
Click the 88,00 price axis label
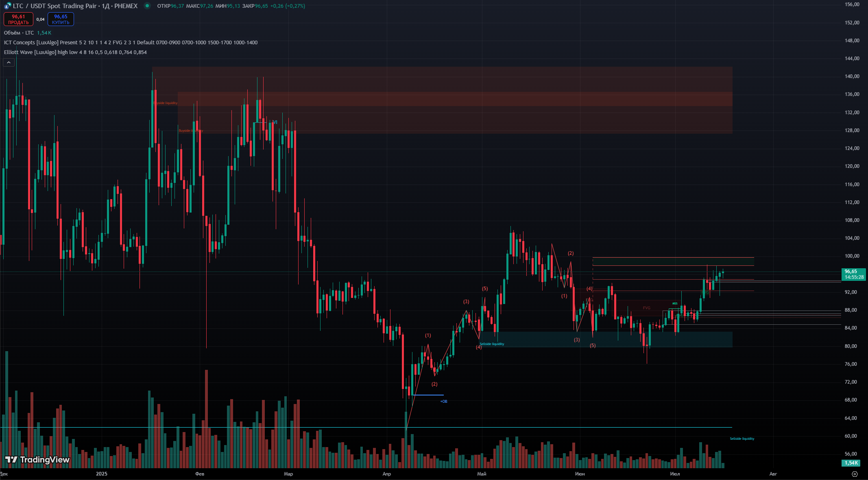click(851, 310)
